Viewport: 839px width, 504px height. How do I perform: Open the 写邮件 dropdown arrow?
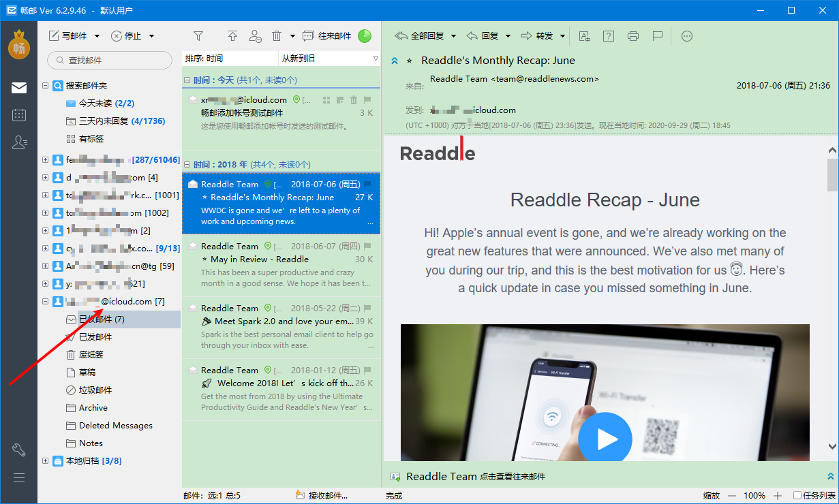tap(97, 36)
